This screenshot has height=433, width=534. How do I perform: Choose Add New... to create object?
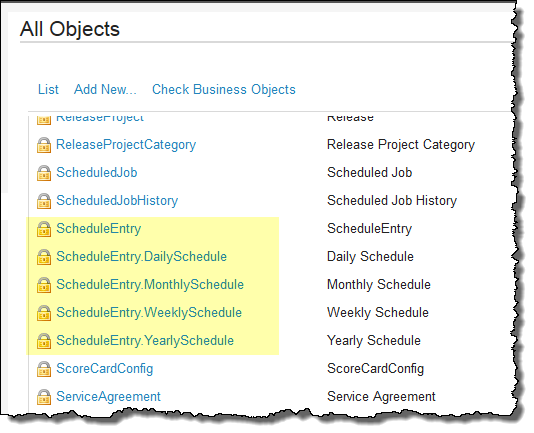pyautogui.click(x=105, y=90)
